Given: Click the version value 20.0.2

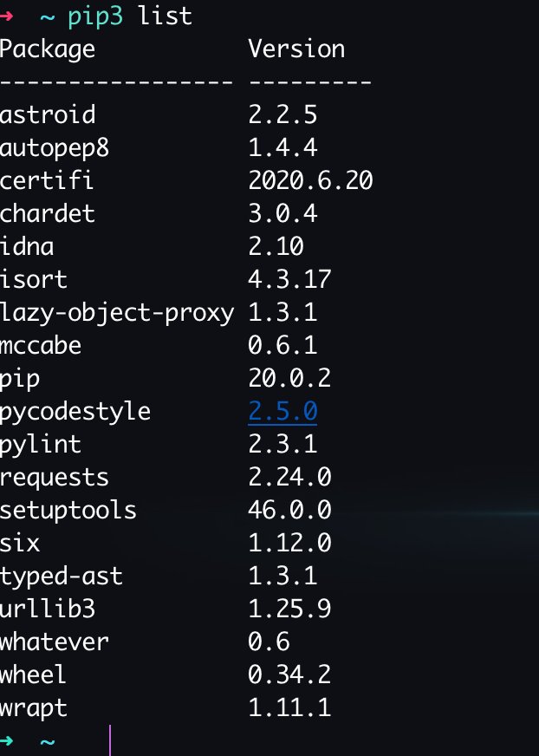Looking at the screenshot, I should click(x=289, y=378).
